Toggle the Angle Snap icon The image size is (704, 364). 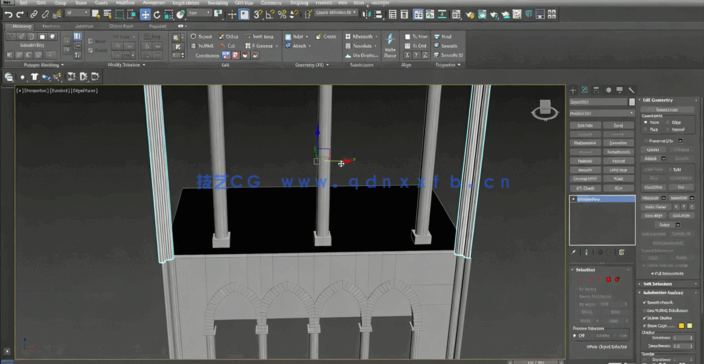pos(270,14)
